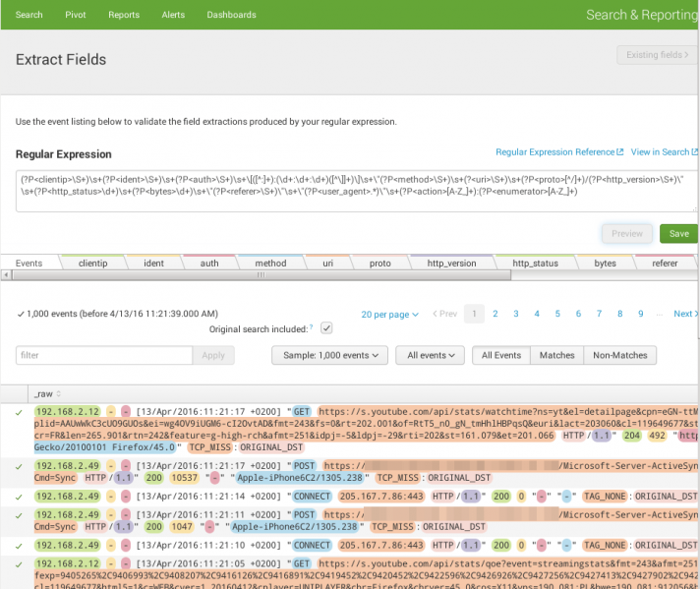Click the Existing fields button
700x589 pixels.
[x=657, y=55]
